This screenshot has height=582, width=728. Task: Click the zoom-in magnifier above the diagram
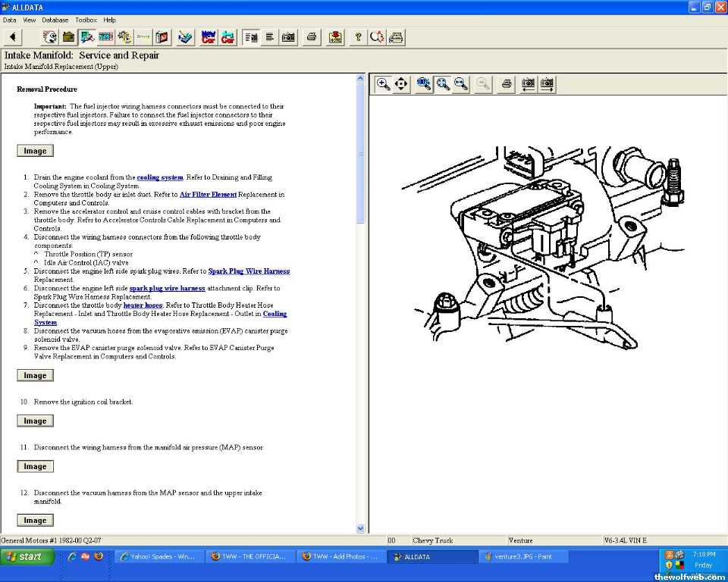pos(384,84)
